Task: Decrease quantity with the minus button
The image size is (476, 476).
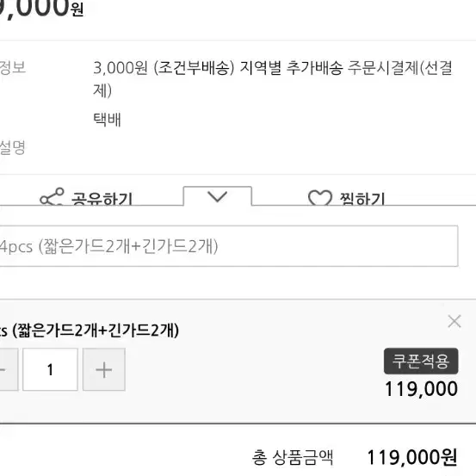Action: coord(9,369)
